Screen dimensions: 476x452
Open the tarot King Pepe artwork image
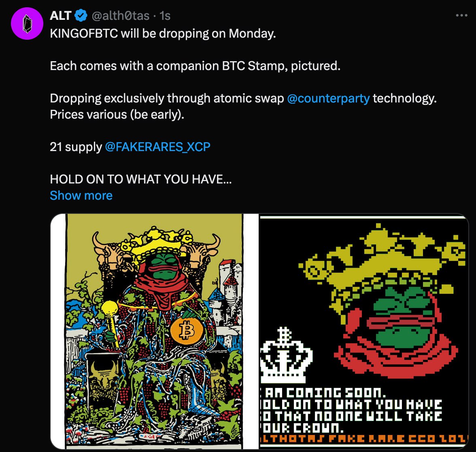[x=154, y=331]
